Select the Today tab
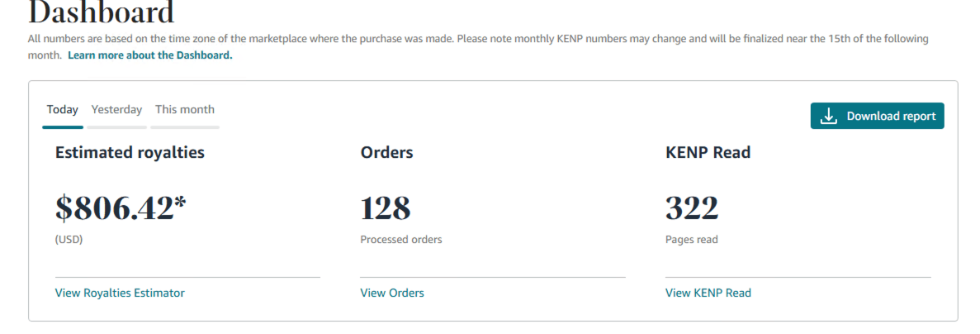980x334 pixels. tap(63, 109)
